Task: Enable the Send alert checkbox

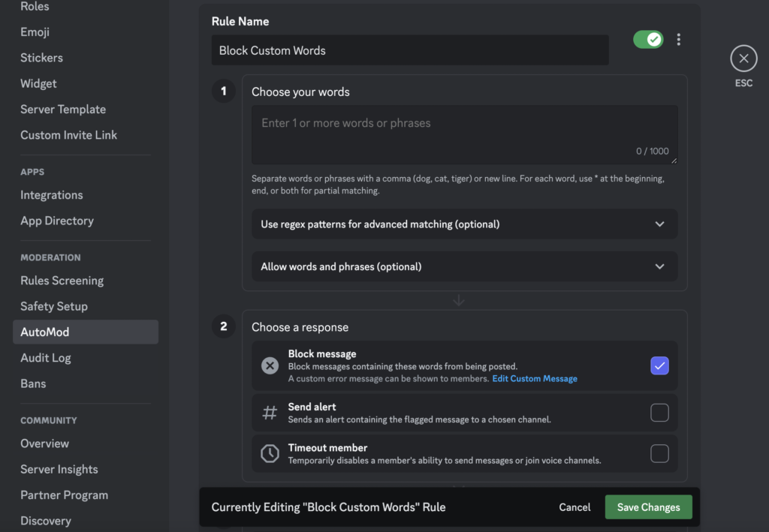Action: click(x=659, y=413)
